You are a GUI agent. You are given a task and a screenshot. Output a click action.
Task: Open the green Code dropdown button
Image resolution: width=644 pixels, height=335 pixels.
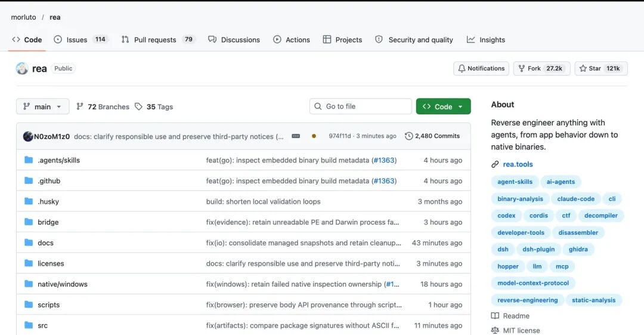(443, 106)
